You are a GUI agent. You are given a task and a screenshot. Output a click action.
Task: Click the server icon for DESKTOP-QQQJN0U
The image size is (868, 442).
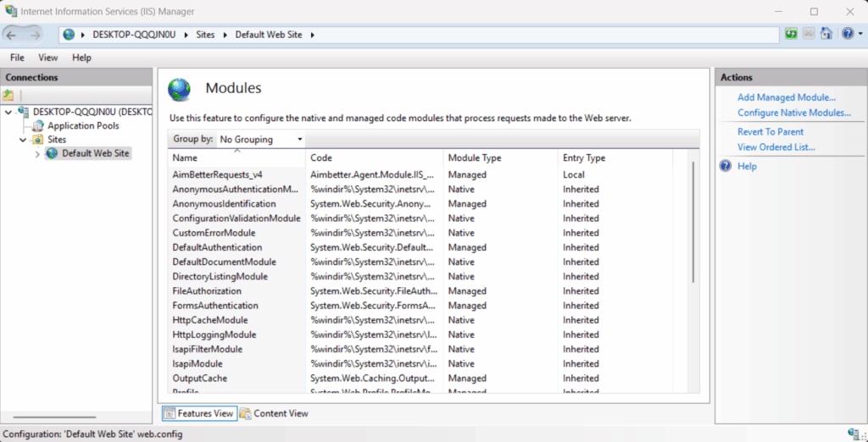[24, 112]
